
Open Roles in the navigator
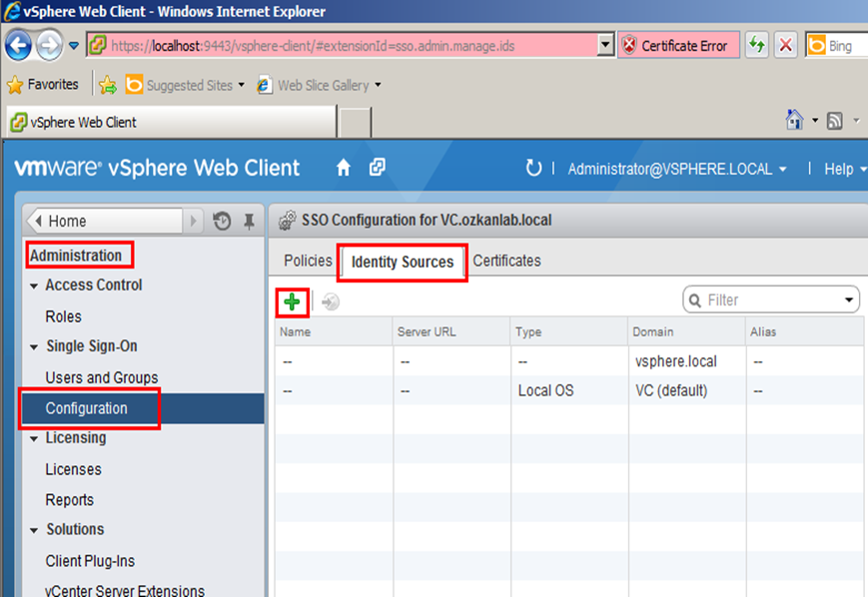pyautogui.click(x=63, y=316)
